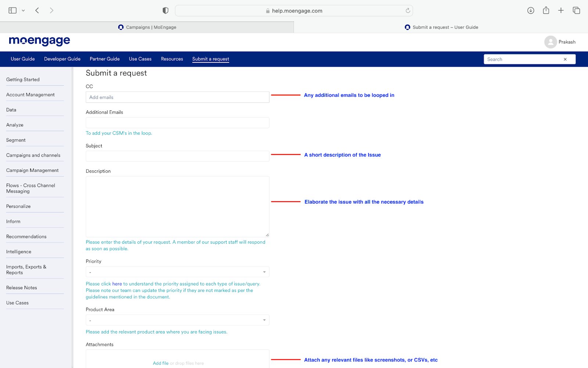Open Account Management in the sidebar

tap(31, 95)
